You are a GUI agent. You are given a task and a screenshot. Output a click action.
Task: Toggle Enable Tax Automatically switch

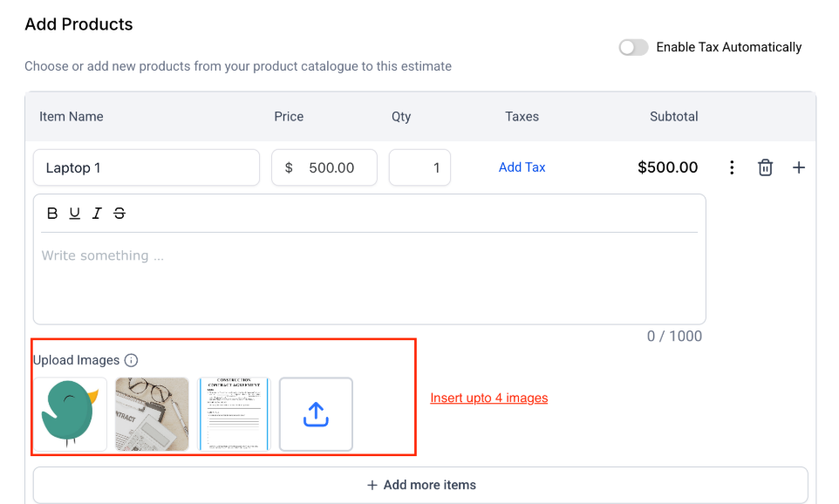click(x=633, y=47)
